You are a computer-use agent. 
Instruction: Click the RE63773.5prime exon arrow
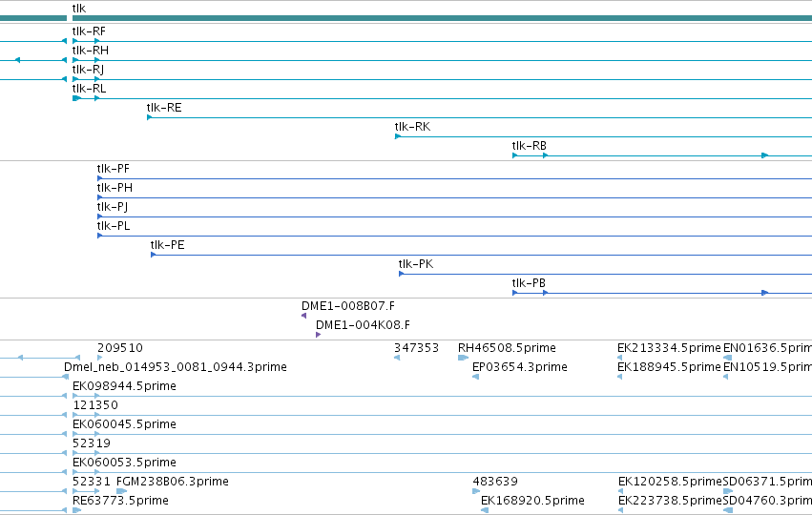[77, 510]
